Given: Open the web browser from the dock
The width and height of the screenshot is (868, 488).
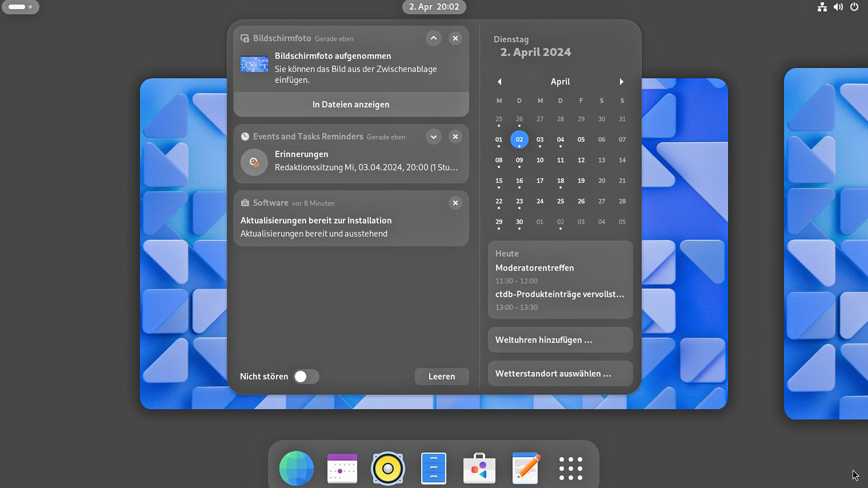Looking at the screenshot, I should pyautogui.click(x=297, y=468).
